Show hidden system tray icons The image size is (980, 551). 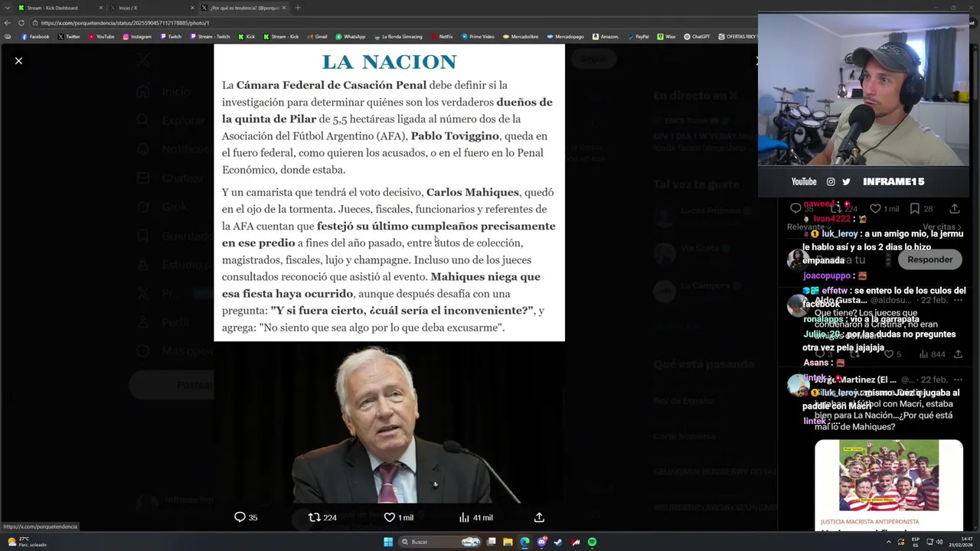pyautogui.click(x=889, y=542)
